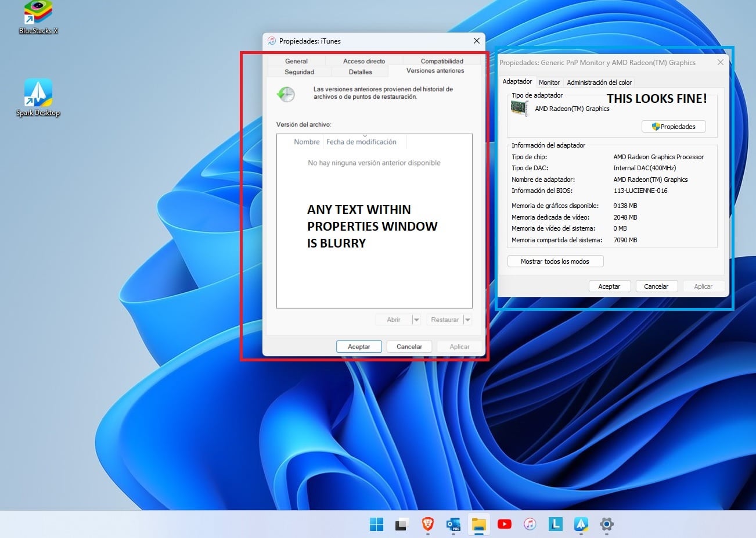Expand the Abrir dropdown arrow
The image size is (756, 538).
416,320
